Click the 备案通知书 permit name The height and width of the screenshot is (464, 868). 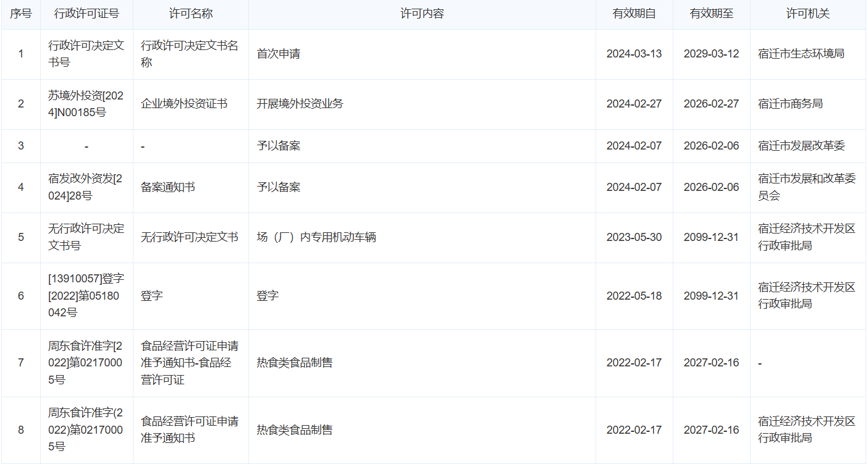click(168, 187)
